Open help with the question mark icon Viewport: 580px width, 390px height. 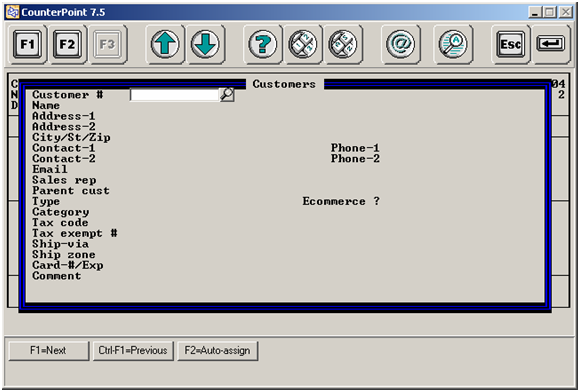coord(263,44)
